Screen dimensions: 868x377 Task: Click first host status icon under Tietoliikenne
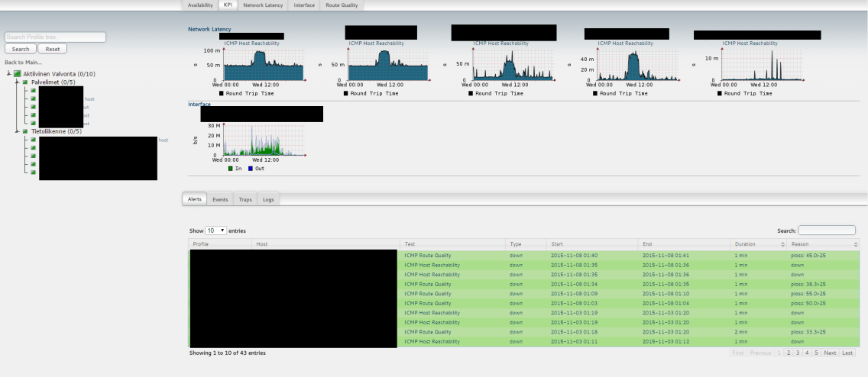point(33,140)
